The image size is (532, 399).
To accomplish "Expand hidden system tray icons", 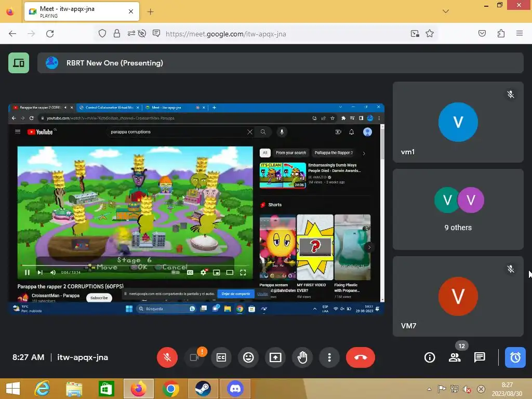I will point(429,389).
